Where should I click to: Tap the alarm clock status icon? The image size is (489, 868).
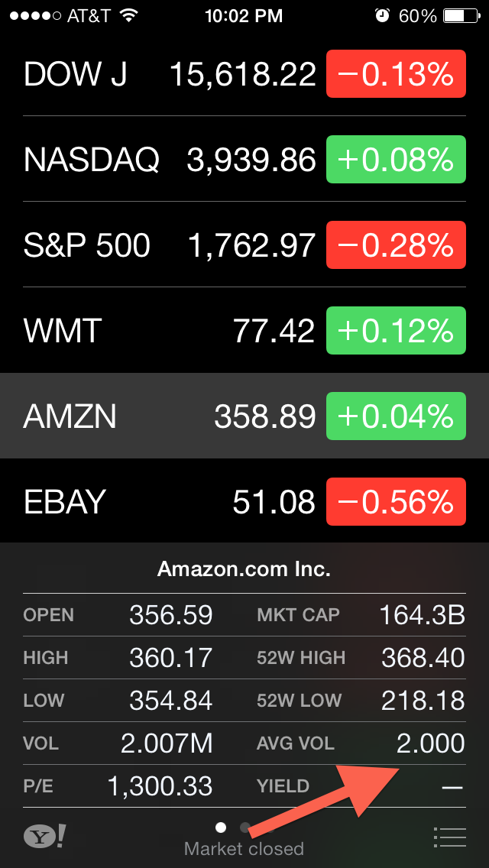point(383,15)
